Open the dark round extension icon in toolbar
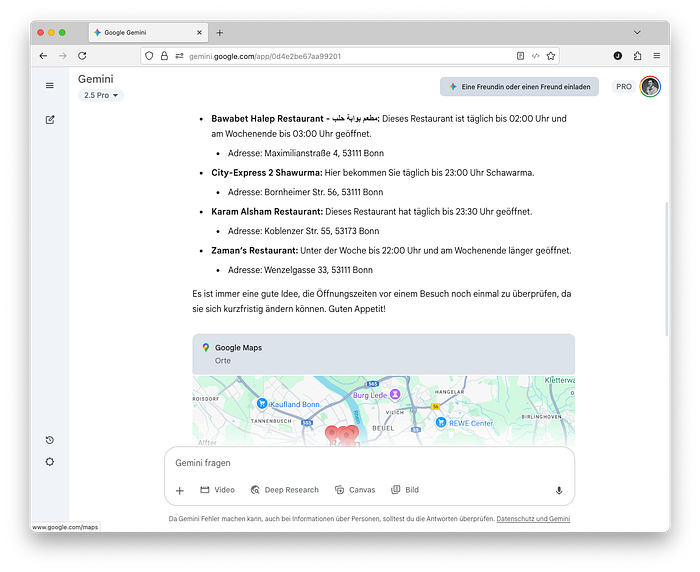 pyautogui.click(x=618, y=56)
